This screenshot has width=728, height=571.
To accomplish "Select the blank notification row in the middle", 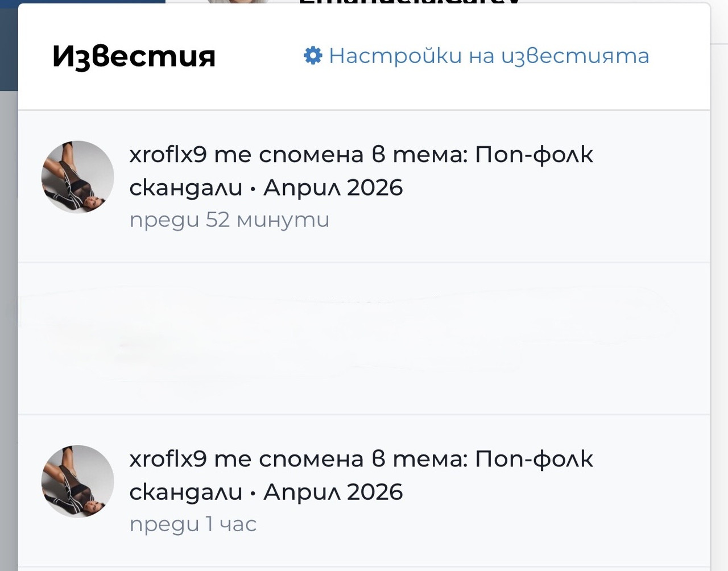I will coord(364,338).
